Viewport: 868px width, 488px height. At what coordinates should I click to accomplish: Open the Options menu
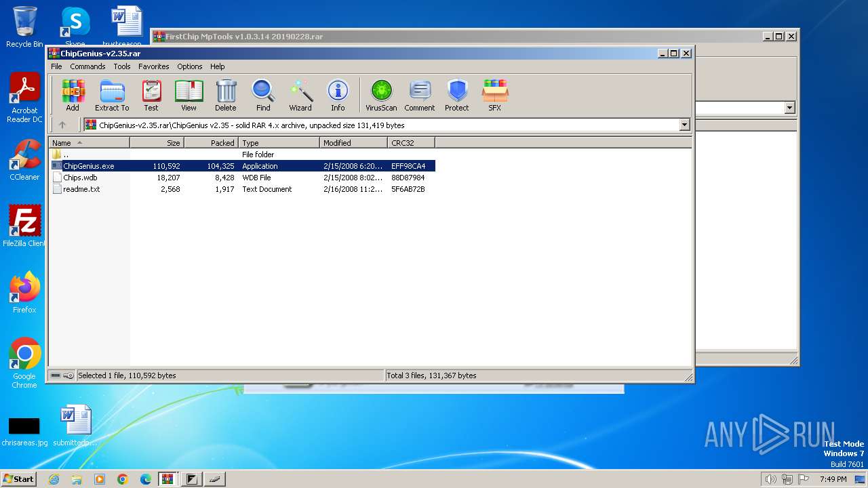coord(190,66)
